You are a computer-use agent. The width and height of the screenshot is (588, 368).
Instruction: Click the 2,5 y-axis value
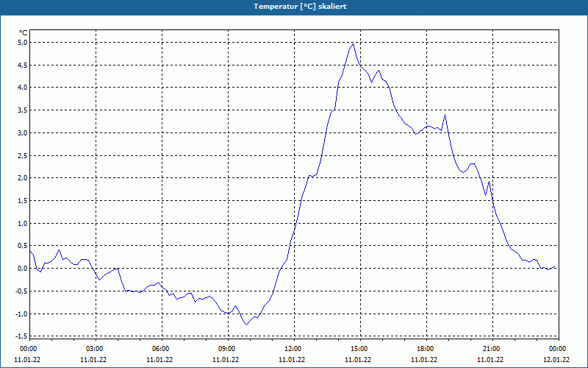23,155
